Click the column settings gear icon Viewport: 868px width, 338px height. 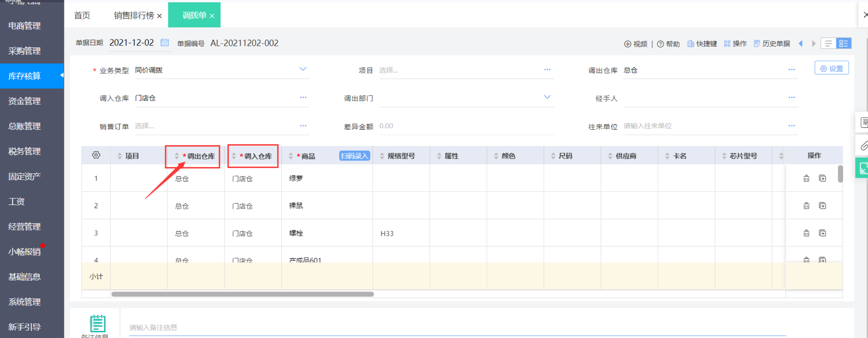[96, 155]
